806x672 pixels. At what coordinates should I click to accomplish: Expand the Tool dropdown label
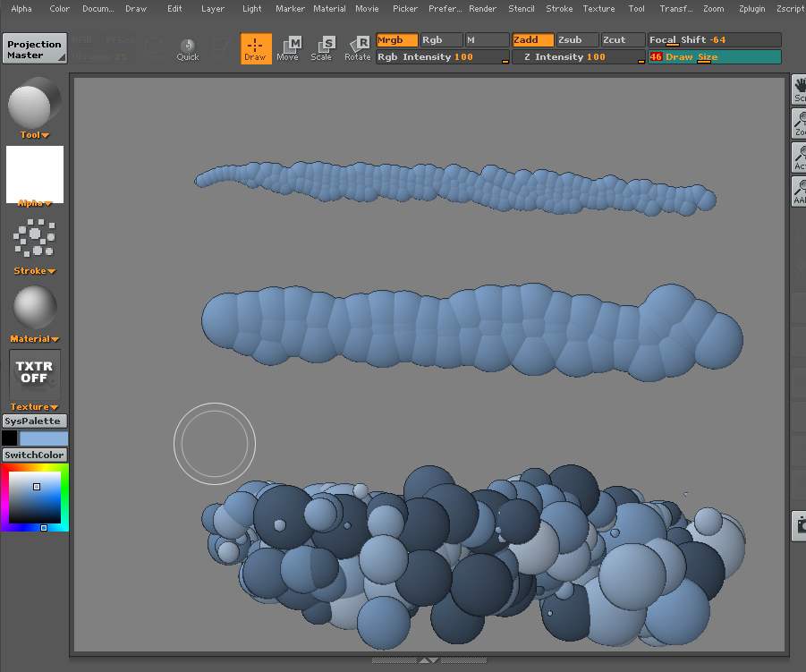click(x=35, y=135)
